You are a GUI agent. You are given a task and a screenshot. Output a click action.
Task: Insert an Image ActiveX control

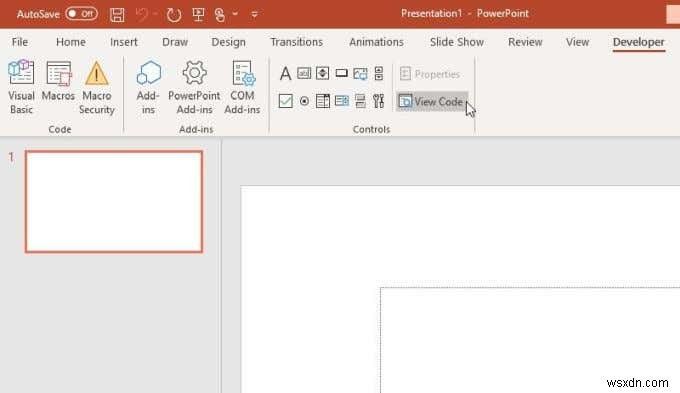tap(360, 74)
